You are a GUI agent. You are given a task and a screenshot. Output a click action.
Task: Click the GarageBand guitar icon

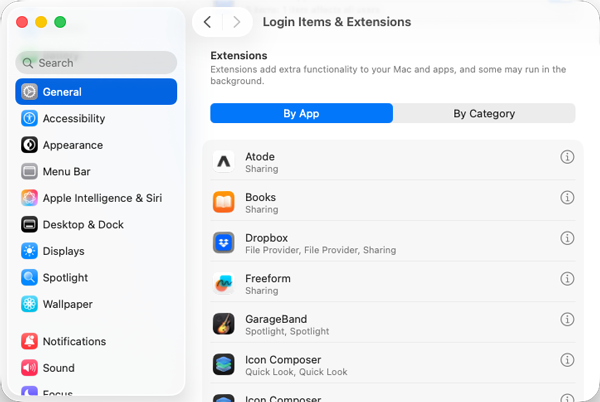(x=224, y=324)
